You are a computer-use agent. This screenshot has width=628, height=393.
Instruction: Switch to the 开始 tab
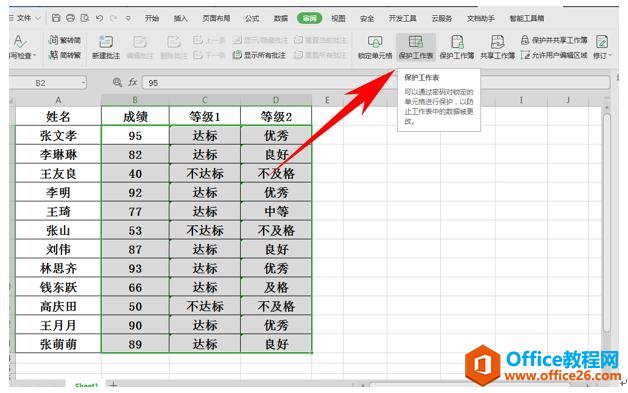152,18
